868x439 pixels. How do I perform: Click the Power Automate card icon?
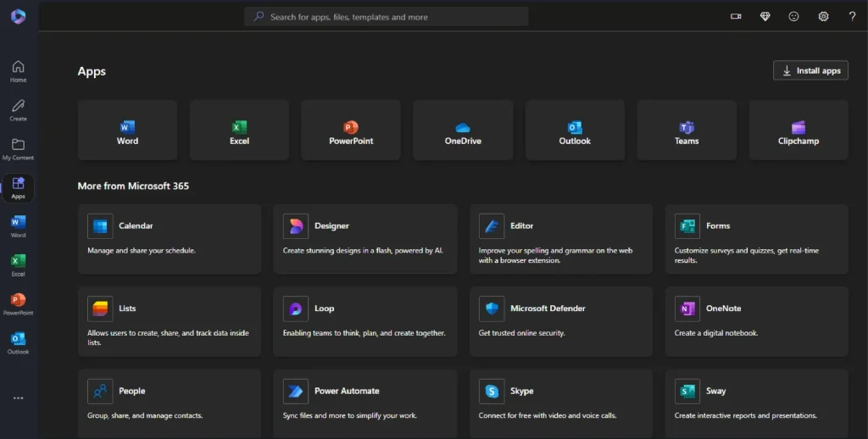point(296,392)
